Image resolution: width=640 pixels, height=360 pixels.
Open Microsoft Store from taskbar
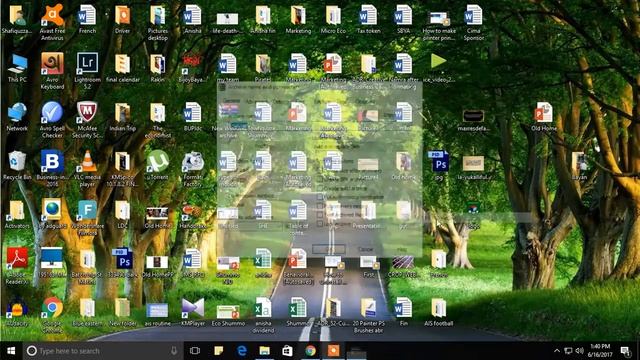[x=287, y=351]
